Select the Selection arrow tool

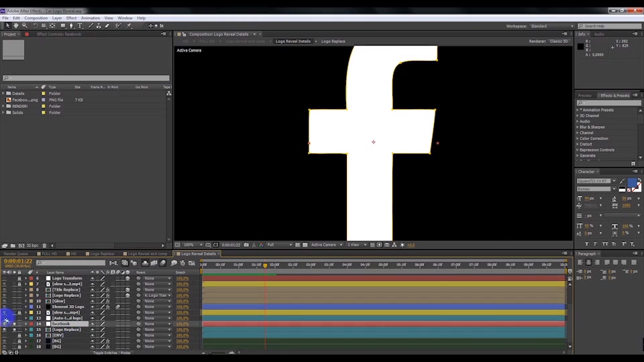(x=7, y=26)
